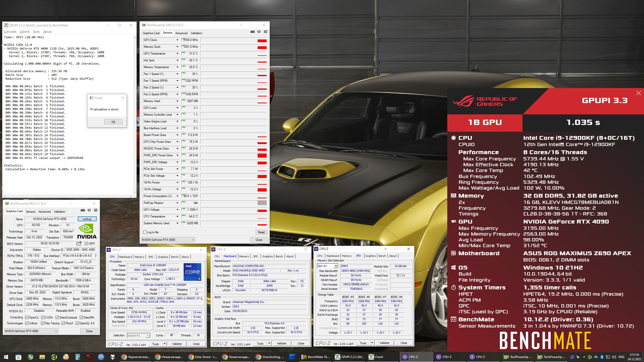644x362 pixels.
Task: Switch to Validation tab in GPU-Z Graphics Card window
Action: 60,212
